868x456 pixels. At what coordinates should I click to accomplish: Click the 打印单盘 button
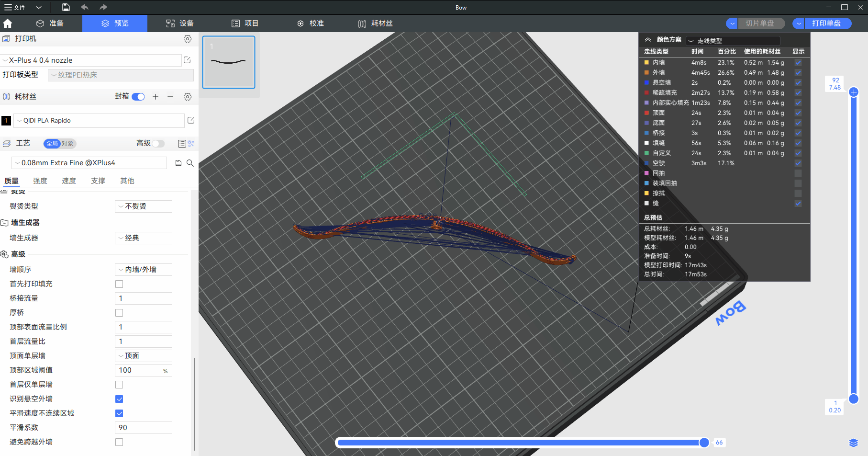coord(826,23)
